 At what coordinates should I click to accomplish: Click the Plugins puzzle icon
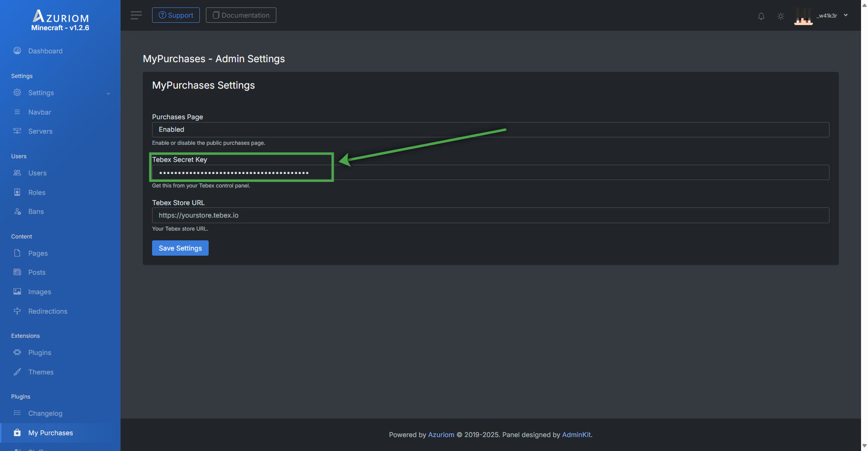[17, 353]
